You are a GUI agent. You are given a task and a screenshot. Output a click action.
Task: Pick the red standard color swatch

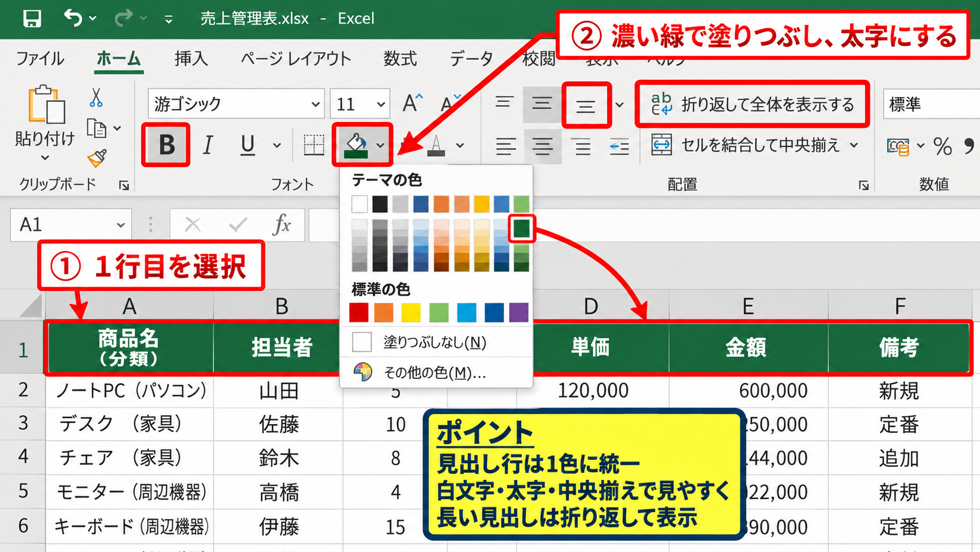click(x=359, y=313)
